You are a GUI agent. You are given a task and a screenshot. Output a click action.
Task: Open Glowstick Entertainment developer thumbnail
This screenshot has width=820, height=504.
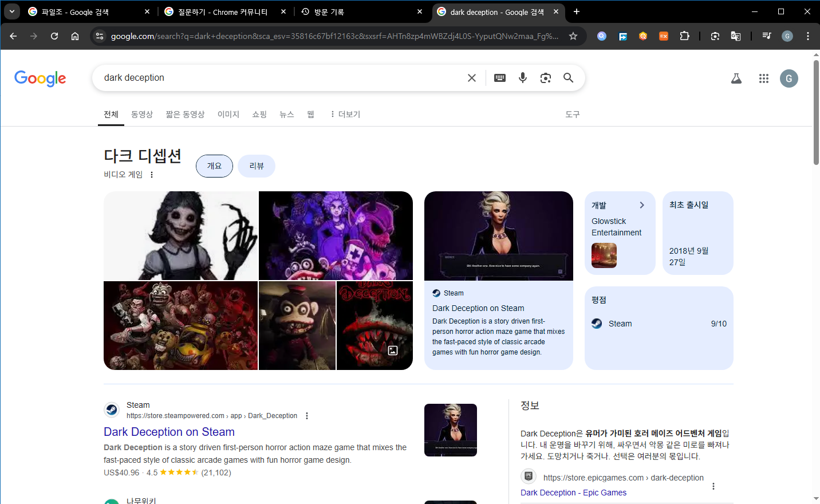[604, 255]
